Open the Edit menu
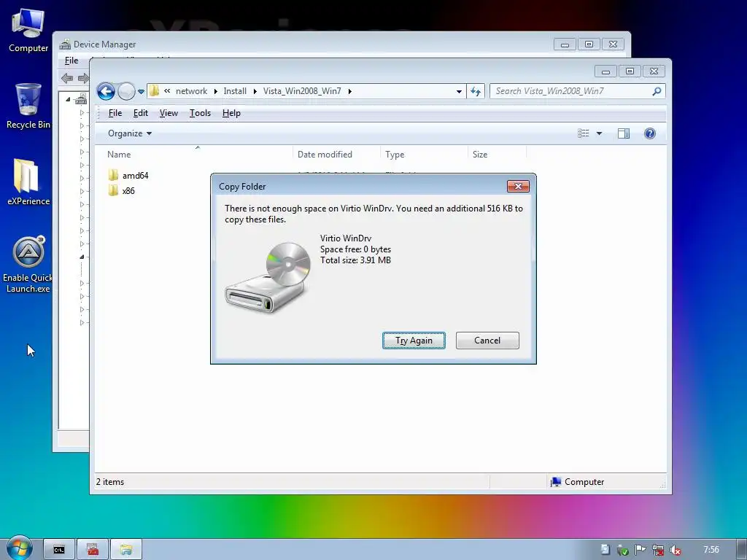Screen dimensions: 747x560 141,113
